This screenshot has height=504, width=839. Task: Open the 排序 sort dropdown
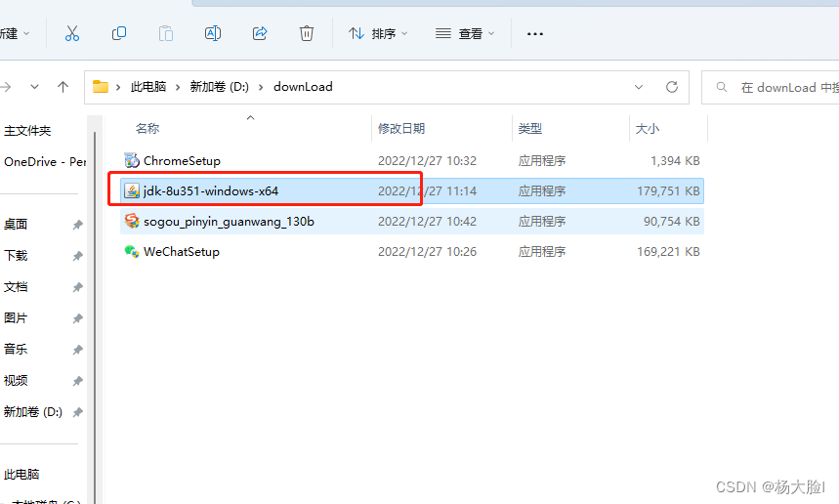tap(378, 34)
